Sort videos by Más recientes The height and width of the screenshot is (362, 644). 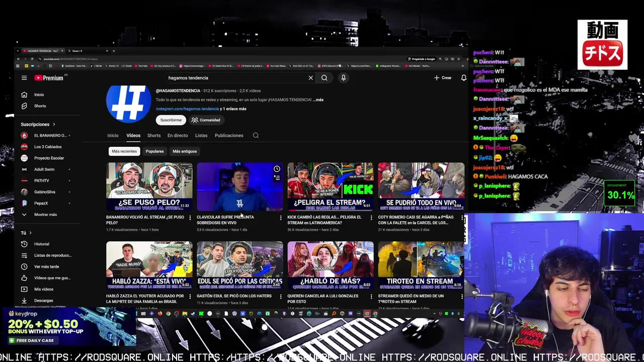coord(124,151)
